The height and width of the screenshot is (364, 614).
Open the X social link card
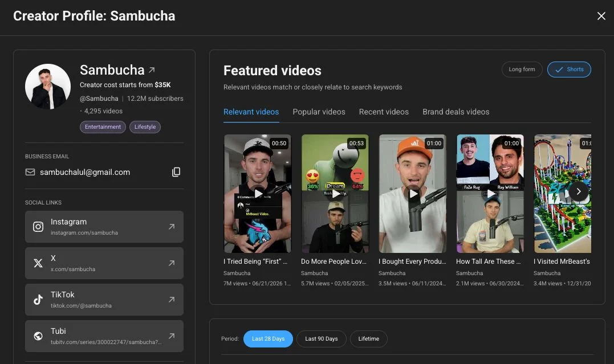[104, 263]
